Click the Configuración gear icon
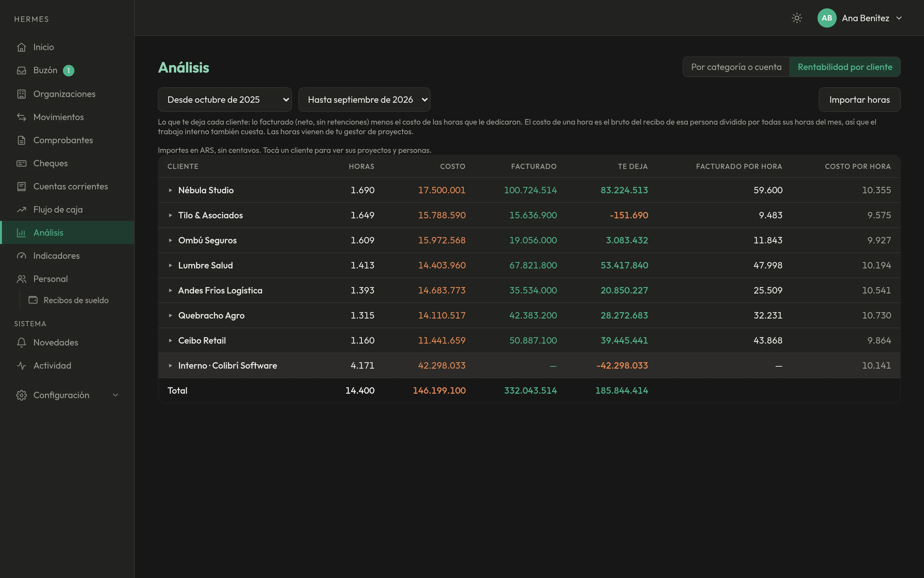The height and width of the screenshot is (578, 924). point(21,395)
